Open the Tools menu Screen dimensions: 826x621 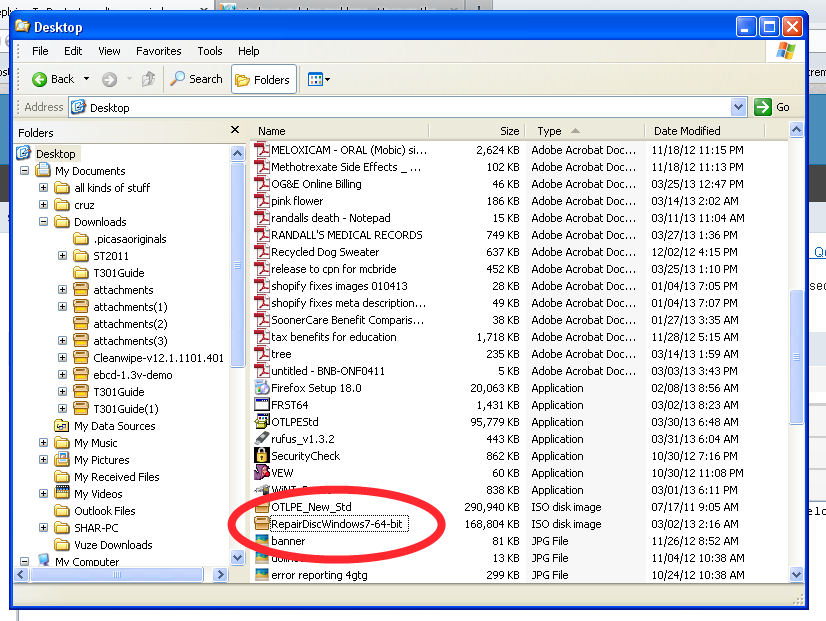coord(210,51)
